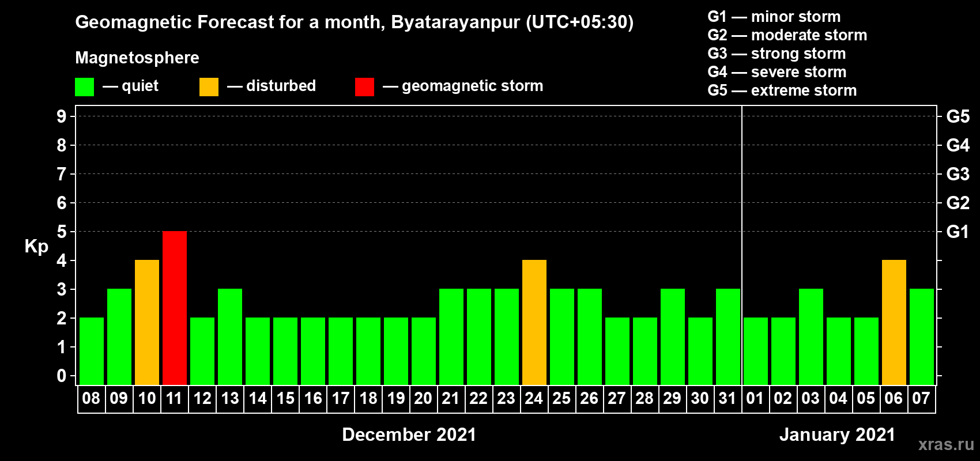The height and width of the screenshot is (461, 980).
Task: Click the 'G4 — severe storm' legend text
Action: pyautogui.click(x=777, y=72)
